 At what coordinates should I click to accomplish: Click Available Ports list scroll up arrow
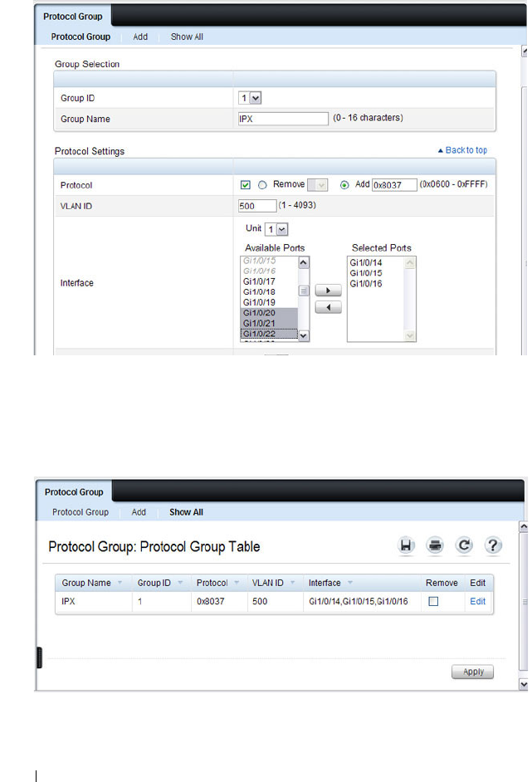(304, 262)
